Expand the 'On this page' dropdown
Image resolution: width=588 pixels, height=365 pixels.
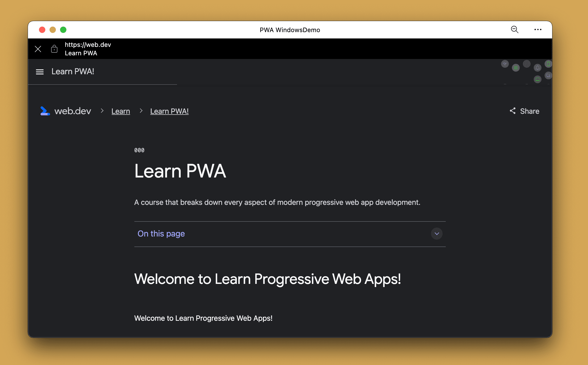[437, 233]
